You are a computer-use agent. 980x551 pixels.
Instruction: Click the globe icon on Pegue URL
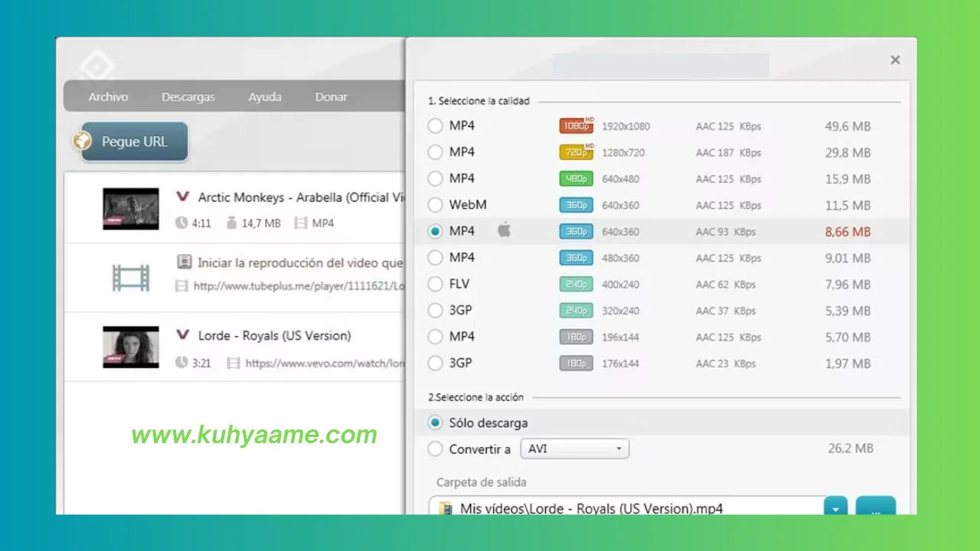coord(82,141)
